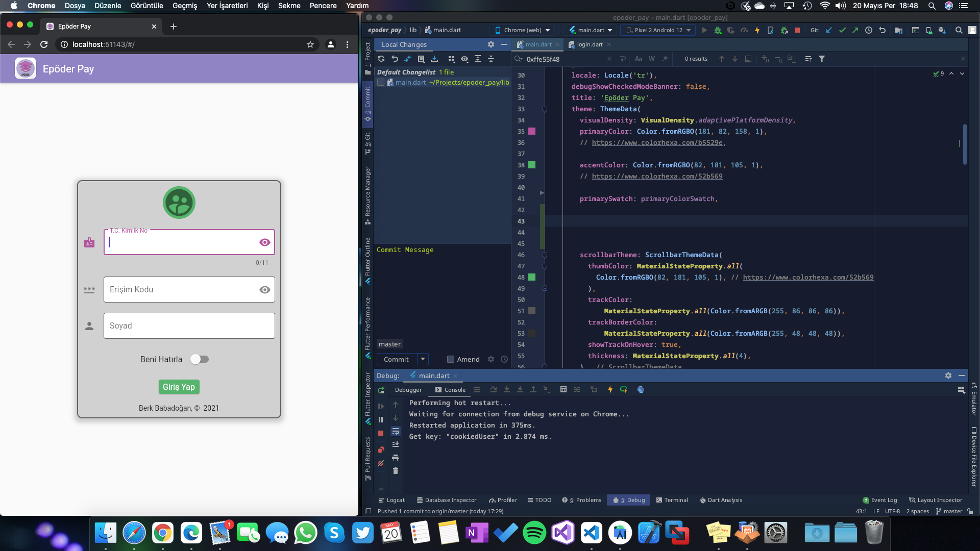This screenshot has height=551, width=980.
Task: Click the debug bug icon in toolbar
Action: tap(718, 31)
